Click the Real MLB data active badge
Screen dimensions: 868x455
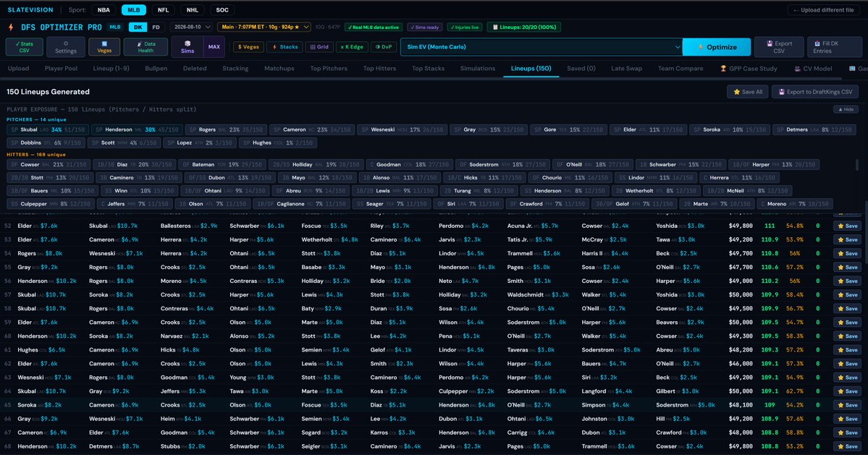pyautogui.click(x=374, y=27)
